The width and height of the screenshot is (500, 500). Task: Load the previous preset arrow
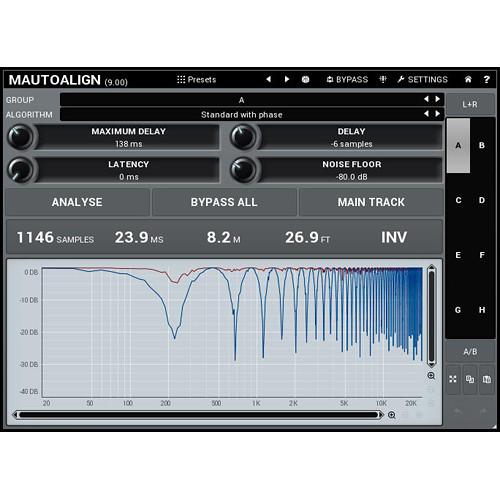click(268, 79)
